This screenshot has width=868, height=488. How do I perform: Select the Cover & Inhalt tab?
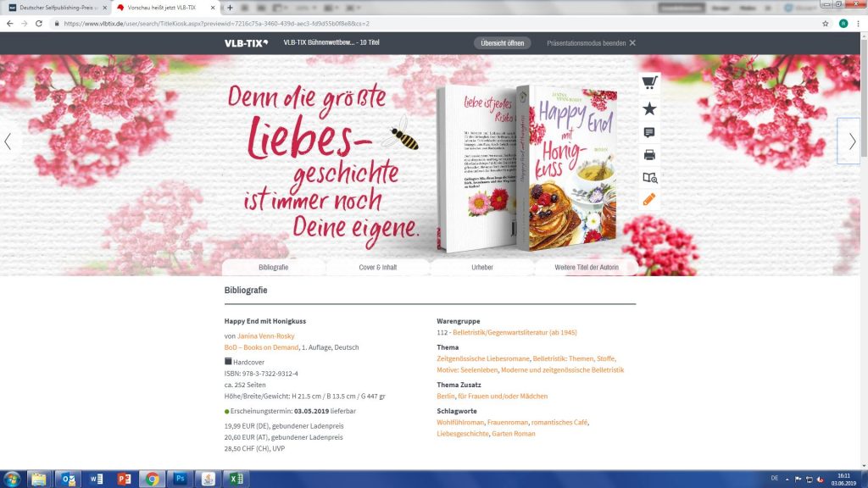(x=377, y=267)
